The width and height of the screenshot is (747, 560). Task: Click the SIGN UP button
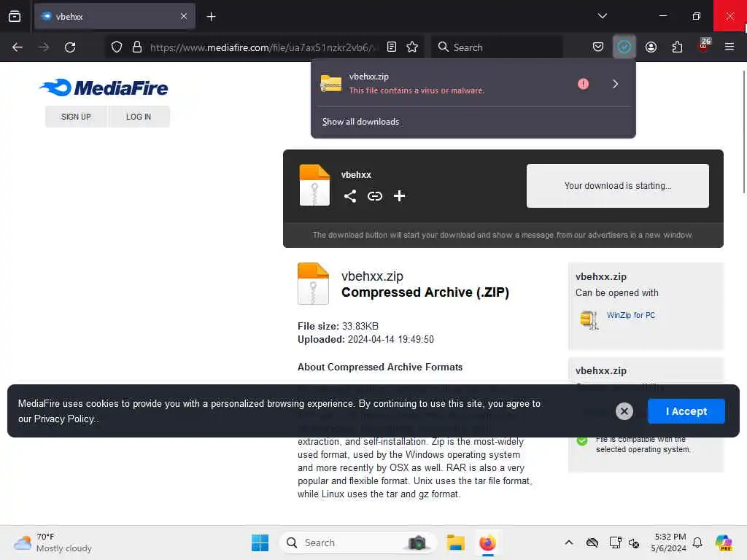76,117
